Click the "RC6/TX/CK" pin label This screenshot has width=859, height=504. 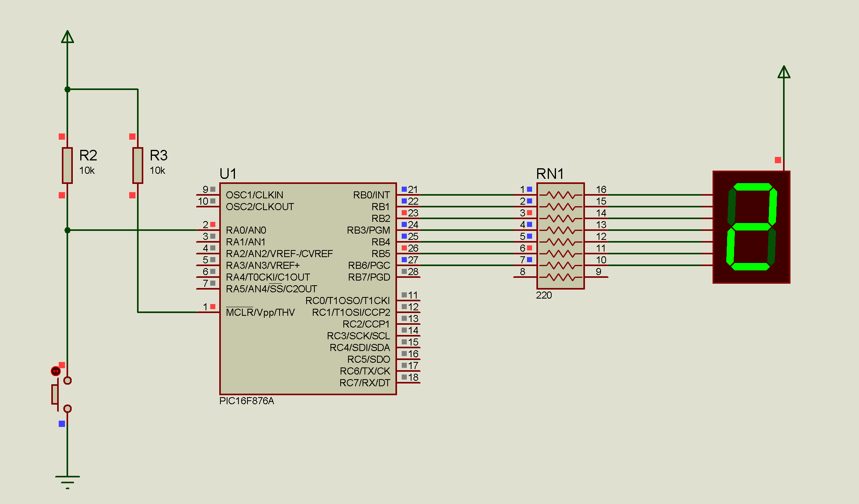click(365, 371)
